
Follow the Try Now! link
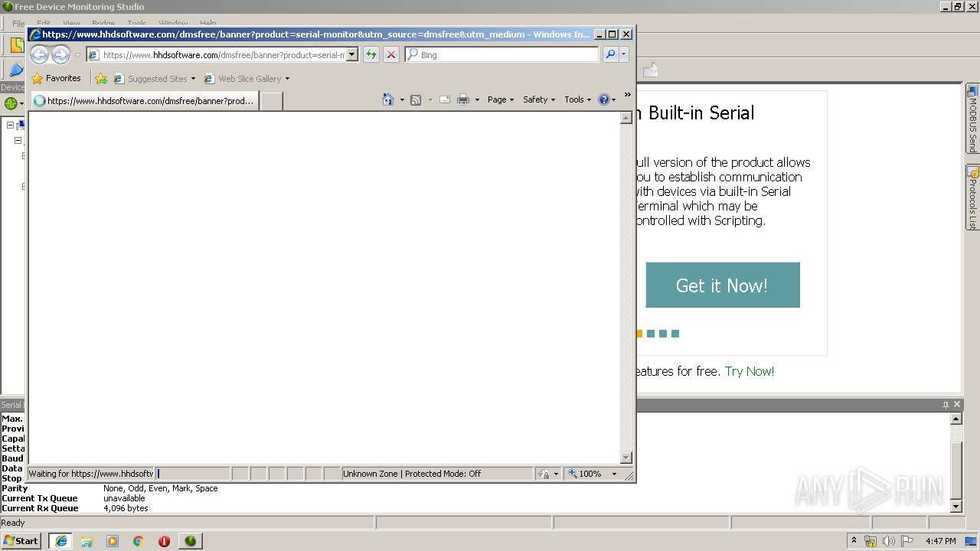tap(750, 371)
